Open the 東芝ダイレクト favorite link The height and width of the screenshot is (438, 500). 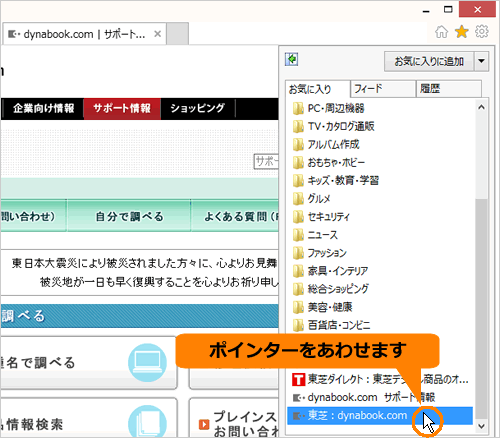[380, 379]
